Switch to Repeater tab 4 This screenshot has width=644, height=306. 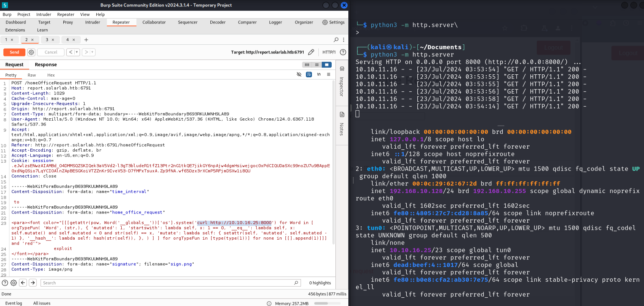coord(67,40)
